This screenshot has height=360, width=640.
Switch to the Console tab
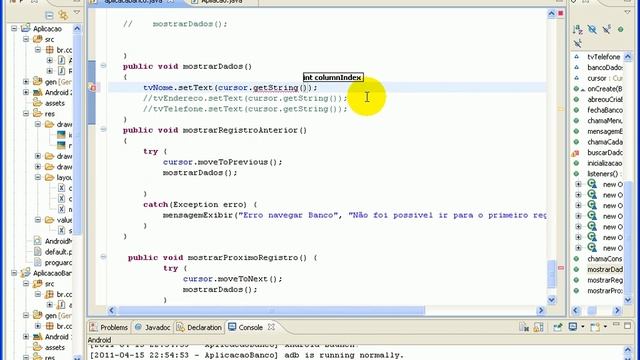pyautogui.click(x=246, y=327)
